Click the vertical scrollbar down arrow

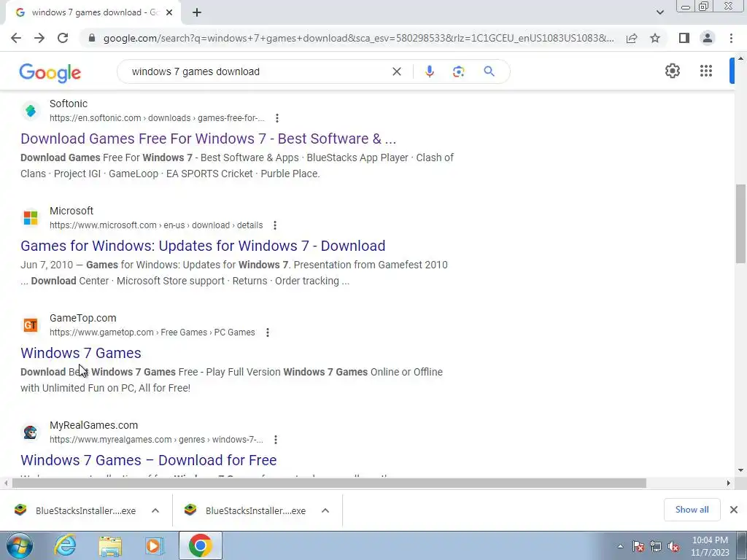(740, 470)
